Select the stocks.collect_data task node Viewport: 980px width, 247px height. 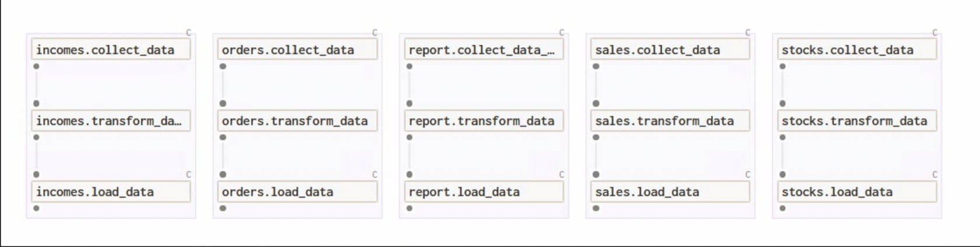(x=857, y=50)
